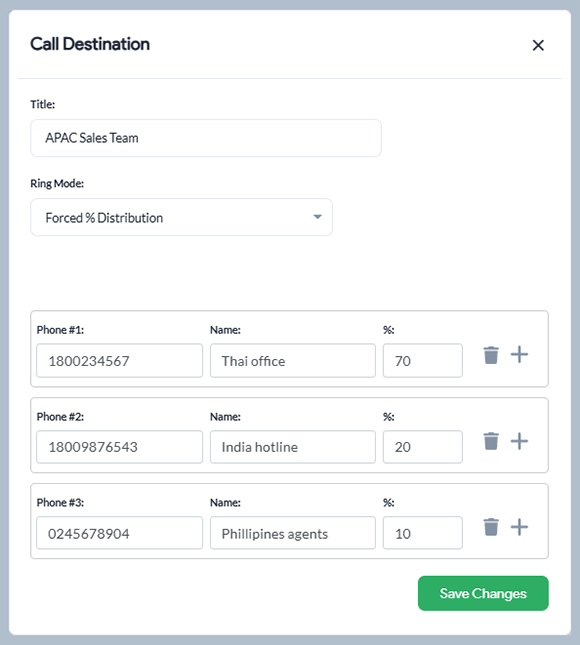Focus Phone #1 number field 1800234567
Screen dimensions: 580x645
(x=119, y=361)
